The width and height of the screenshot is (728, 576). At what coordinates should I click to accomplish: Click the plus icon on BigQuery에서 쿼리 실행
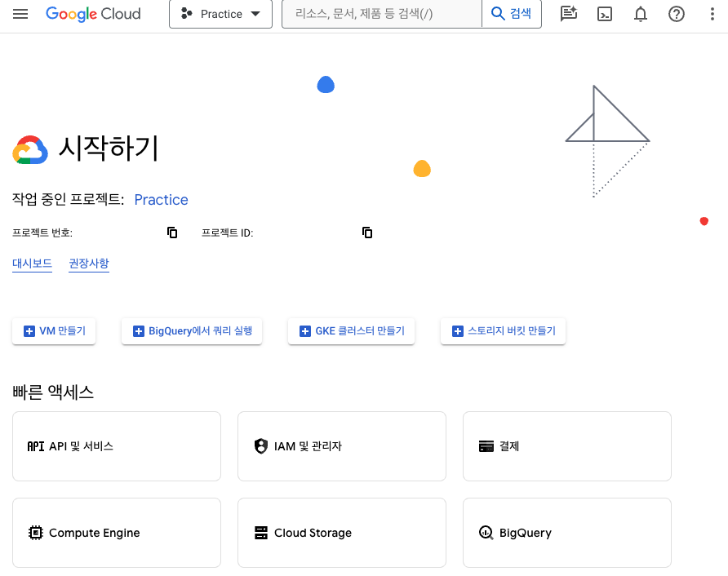point(139,331)
